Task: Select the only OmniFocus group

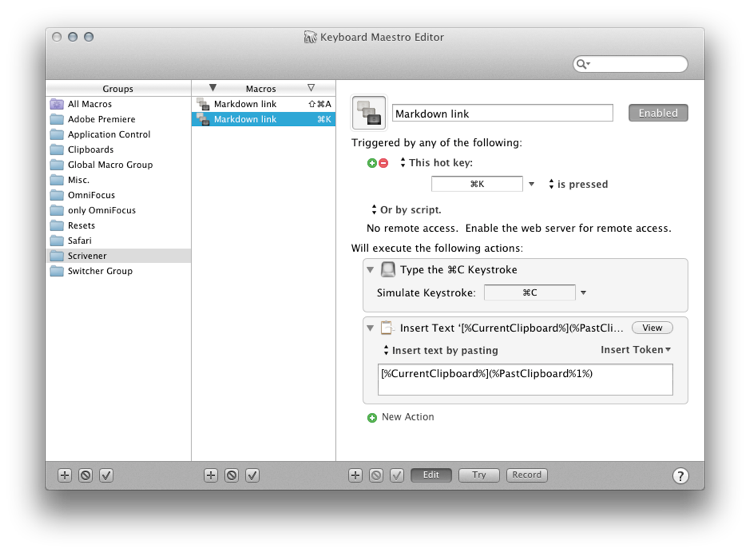Action: point(119,210)
